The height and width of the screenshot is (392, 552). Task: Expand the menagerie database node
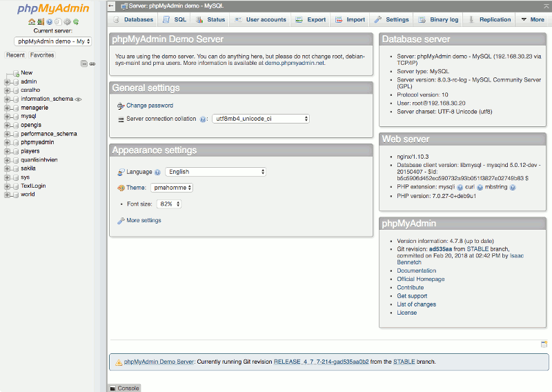(x=7, y=108)
